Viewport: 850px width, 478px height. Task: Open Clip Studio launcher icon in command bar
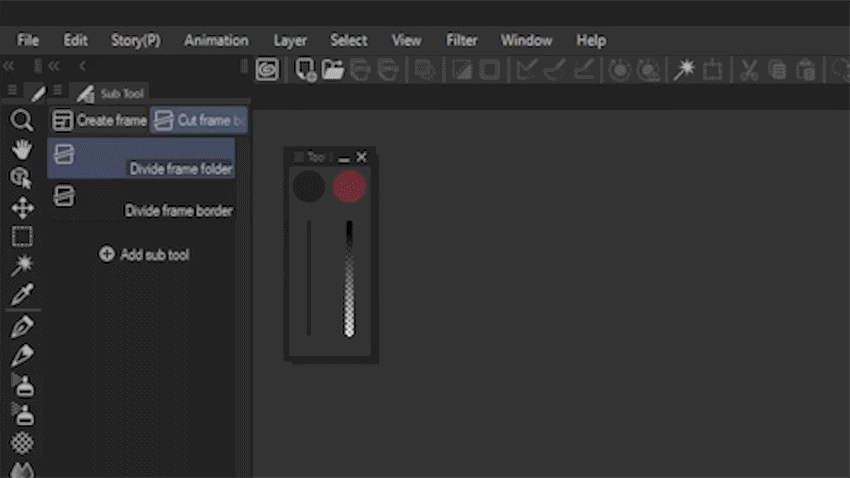267,70
